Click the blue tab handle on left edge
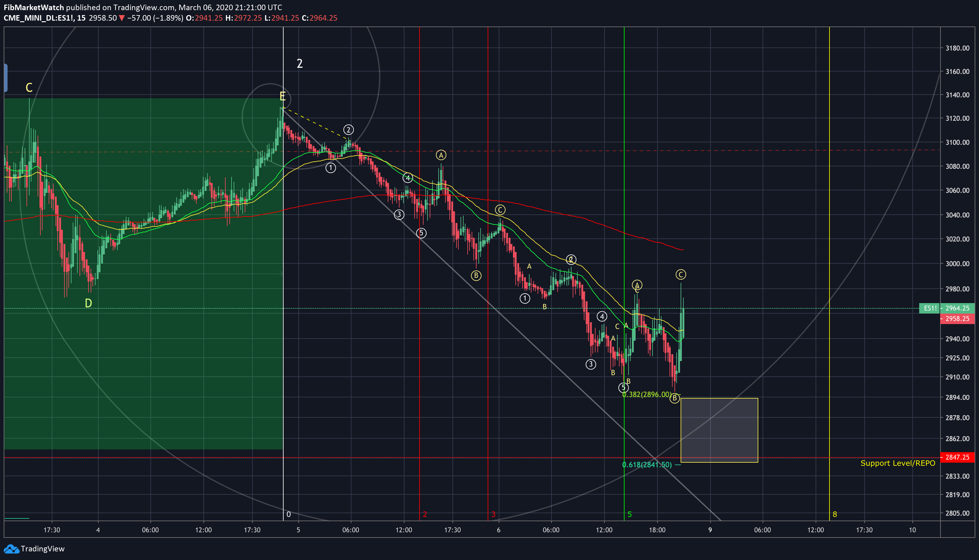 click(5, 78)
